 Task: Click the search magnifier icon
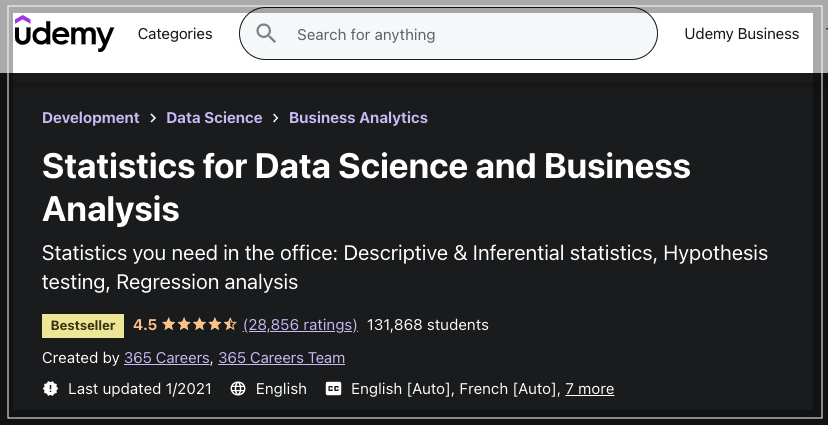click(266, 34)
